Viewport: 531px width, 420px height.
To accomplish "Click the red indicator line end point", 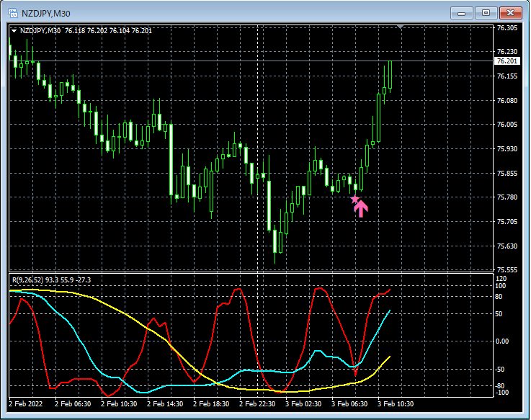I will pyautogui.click(x=390, y=290).
